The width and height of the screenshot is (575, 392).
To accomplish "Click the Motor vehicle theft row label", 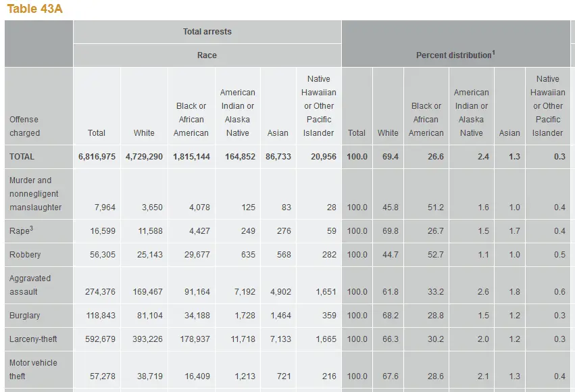I will pyautogui.click(x=33, y=370).
